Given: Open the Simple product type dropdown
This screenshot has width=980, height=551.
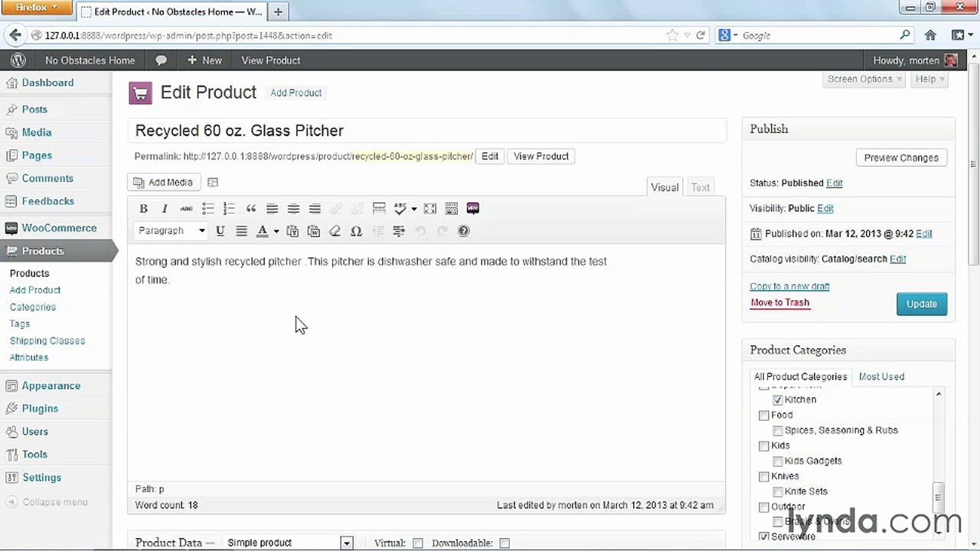Looking at the screenshot, I should click(x=289, y=543).
